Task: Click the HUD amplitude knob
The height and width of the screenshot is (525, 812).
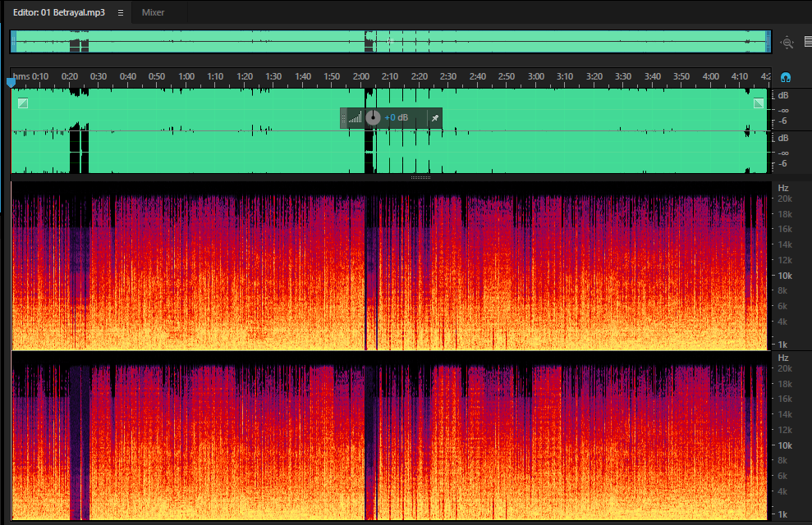Action: pyautogui.click(x=373, y=118)
